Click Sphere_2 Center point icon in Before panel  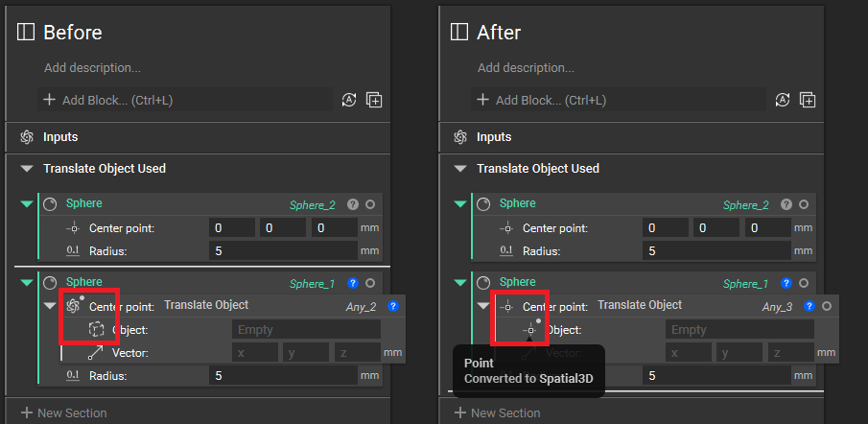73,227
